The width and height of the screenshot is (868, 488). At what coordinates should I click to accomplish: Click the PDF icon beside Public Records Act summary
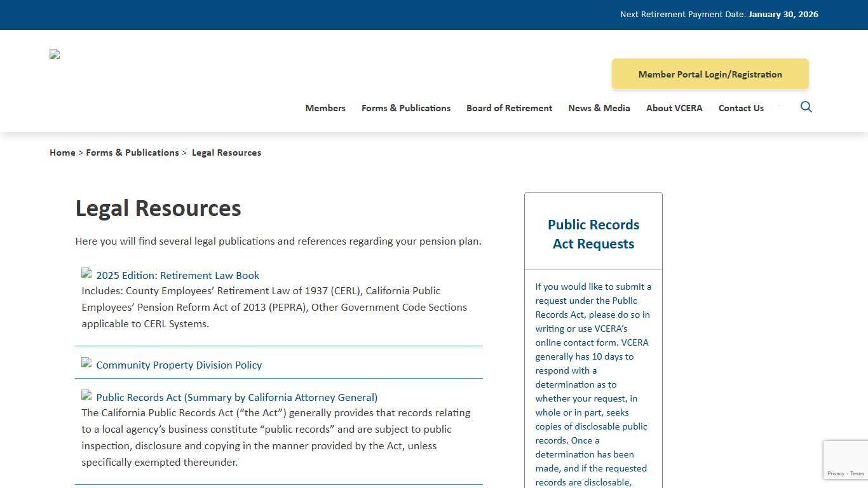point(86,395)
